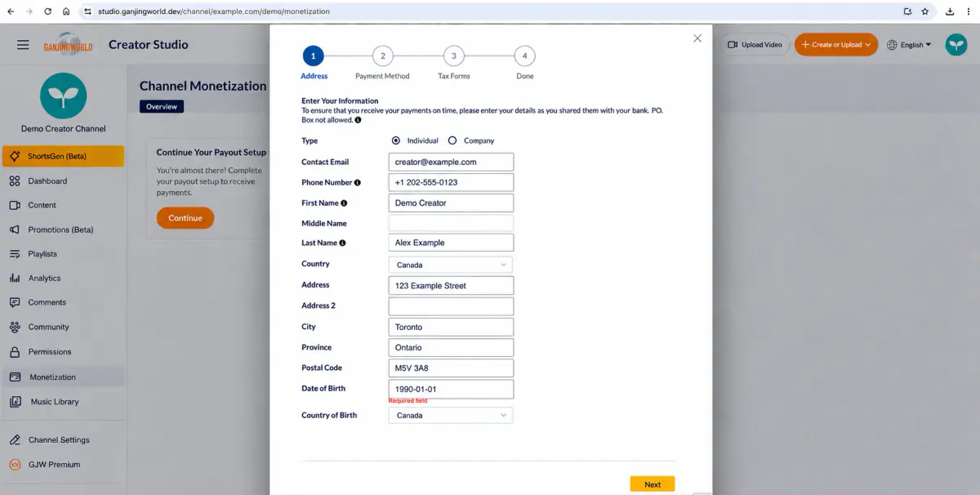The height and width of the screenshot is (495, 980).
Task: Click the user profile avatar top right
Action: [956, 45]
